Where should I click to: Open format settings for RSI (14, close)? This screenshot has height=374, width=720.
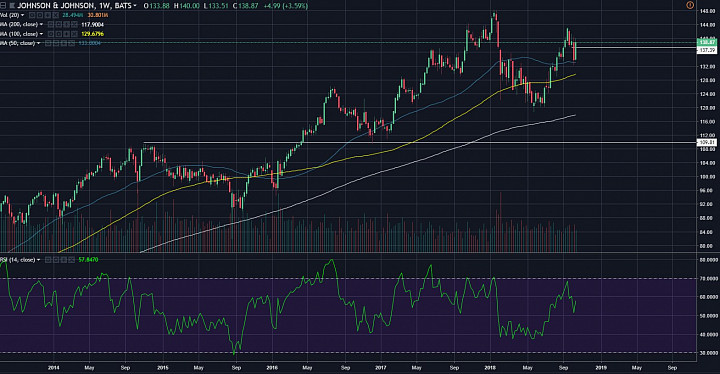(57, 260)
